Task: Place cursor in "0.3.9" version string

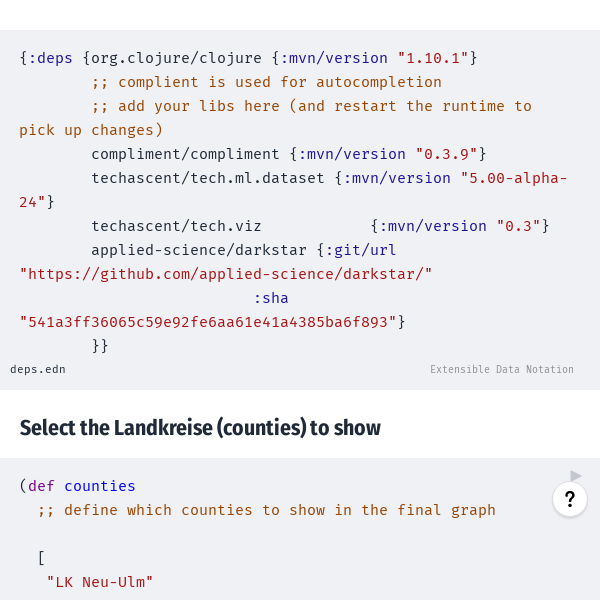Action: 447,154
